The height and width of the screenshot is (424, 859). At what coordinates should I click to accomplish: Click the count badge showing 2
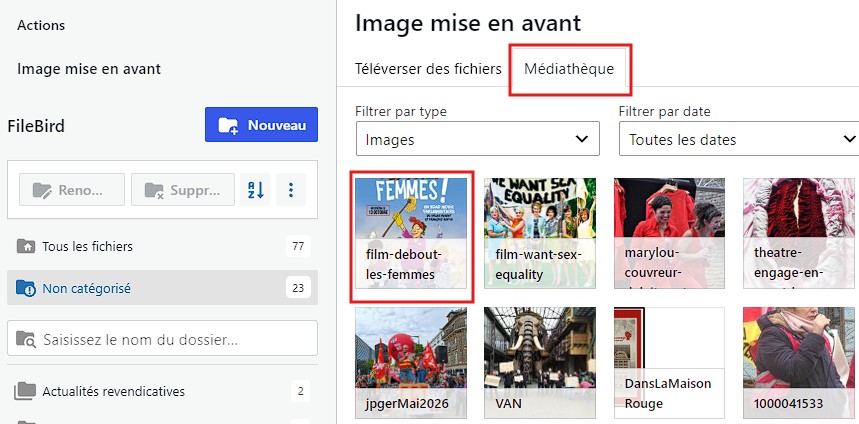tap(300, 391)
